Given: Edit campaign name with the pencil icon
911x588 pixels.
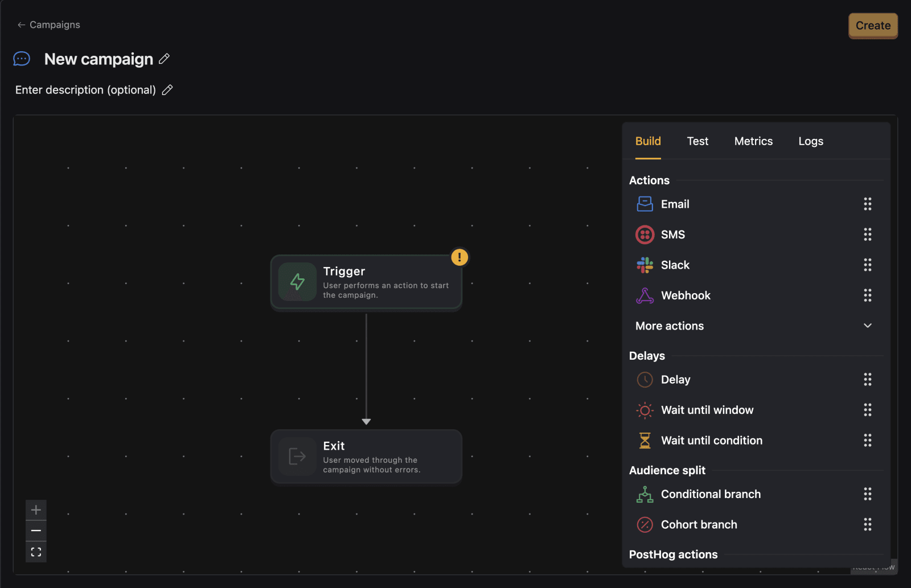Looking at the screenshot, I should pos(164,59).
